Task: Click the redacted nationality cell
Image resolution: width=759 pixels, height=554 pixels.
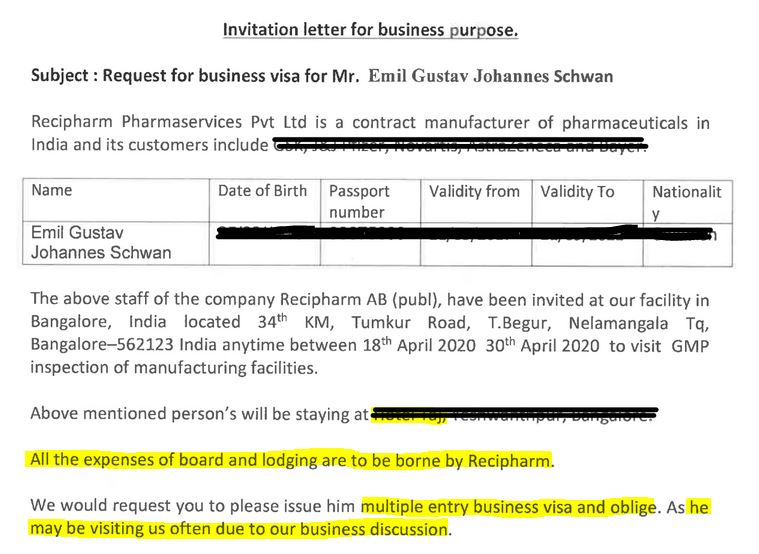Action: (x=685, y=235)
